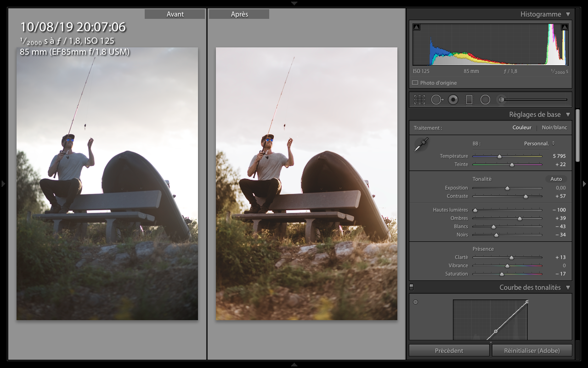Activate the Spot Removal tool
The width and height of the screenshot is (588, 368).
click(x=436, y=99)
